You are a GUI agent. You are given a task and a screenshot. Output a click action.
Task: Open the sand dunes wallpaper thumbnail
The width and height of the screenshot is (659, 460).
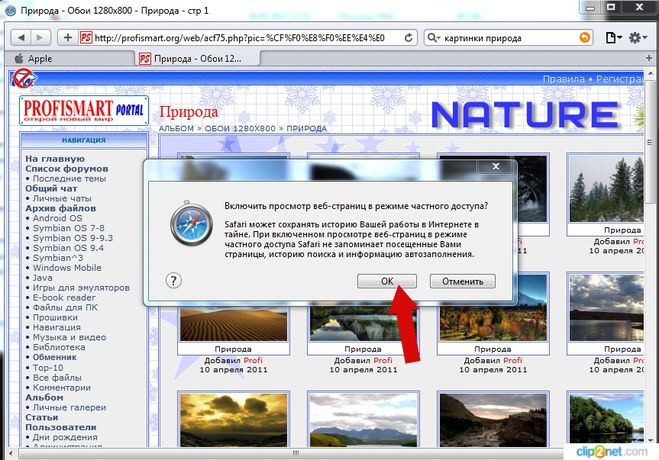click(234, 323)
